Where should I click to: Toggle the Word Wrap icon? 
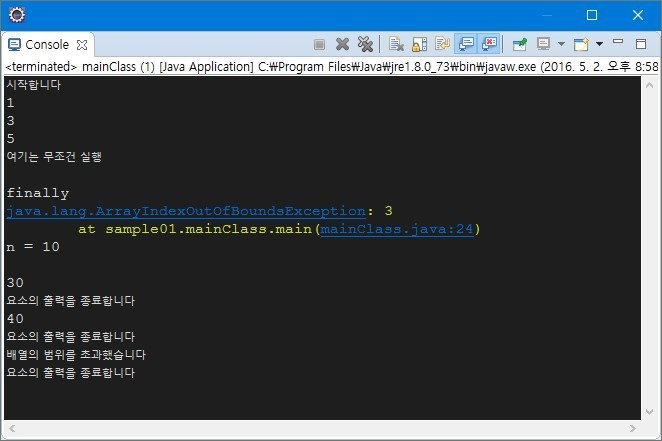(442, 44)
